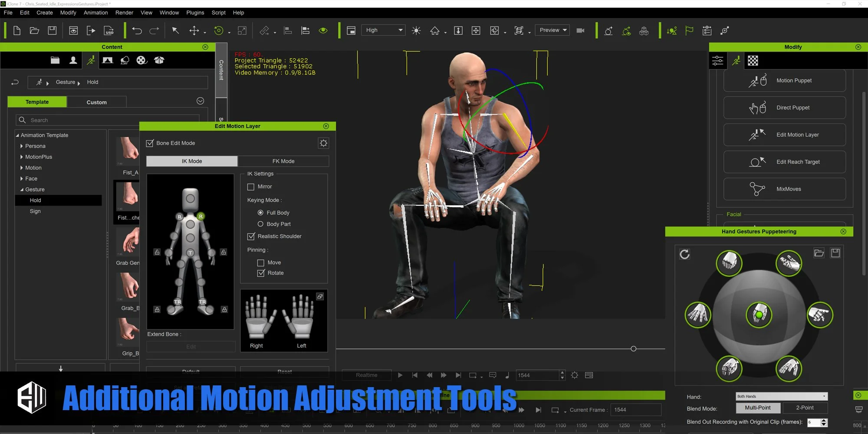Select Body Part keying mode

click(x=260, y=224)
